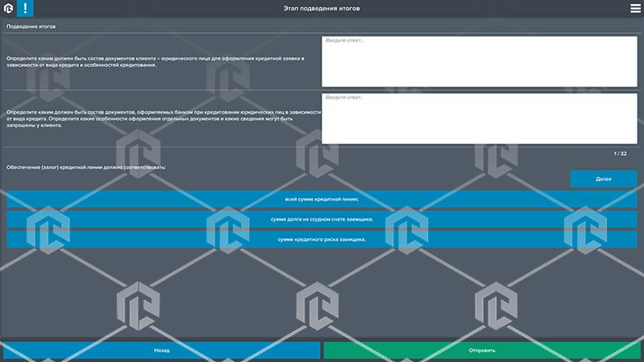Go back with the "Назад" button
Image resolution: width=644 pixels, height=362 pixels.
(x=161, y=350)
